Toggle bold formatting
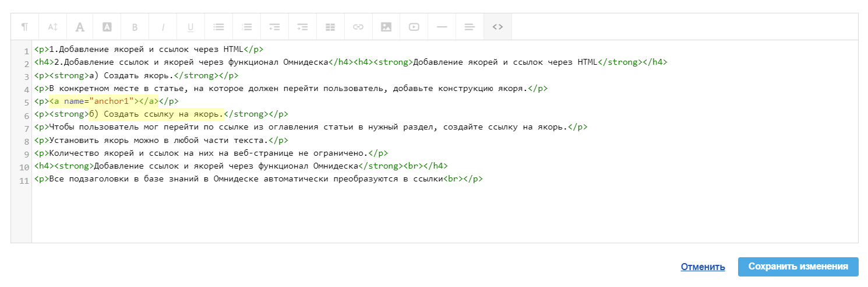The height and width of the screenshot is (287, 868). click(135, 27)
